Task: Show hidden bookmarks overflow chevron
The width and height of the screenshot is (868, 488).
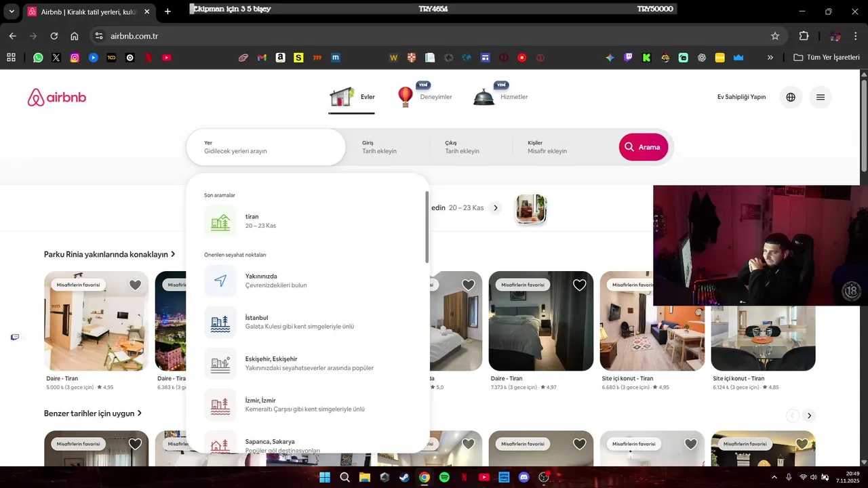Action: 770,58
